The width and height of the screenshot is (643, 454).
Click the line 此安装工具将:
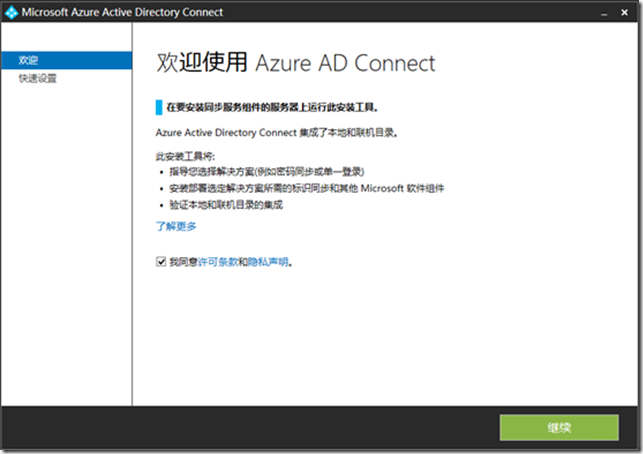[x=185, y=156]
